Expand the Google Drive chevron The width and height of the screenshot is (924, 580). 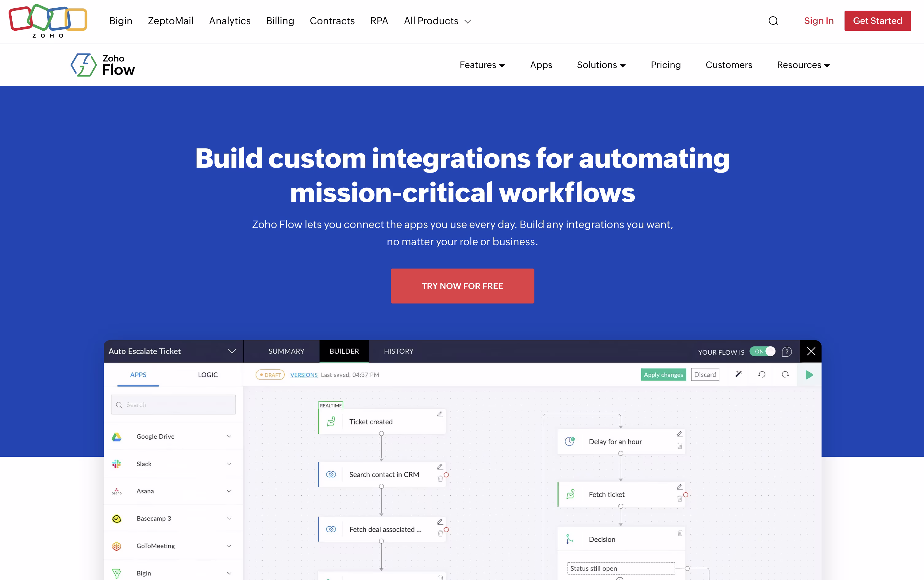coord(229,436)
